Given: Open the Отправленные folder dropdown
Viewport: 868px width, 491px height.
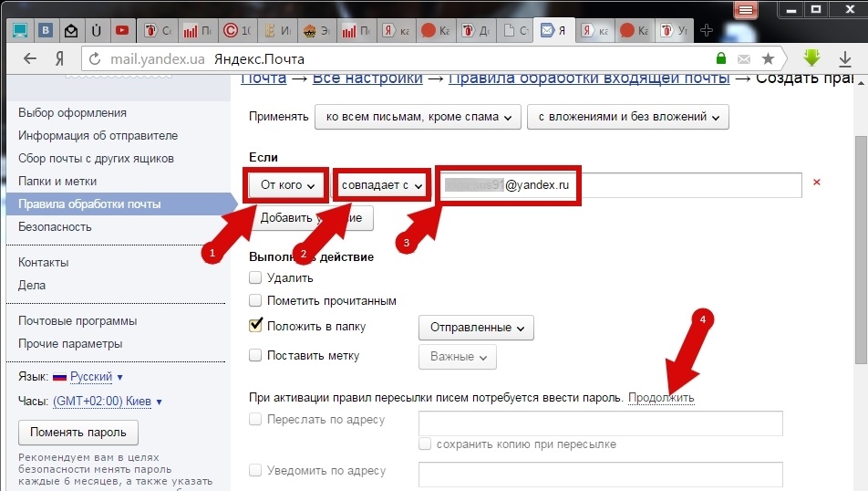Looking at the screenshot, I should [x=476, y=328].
